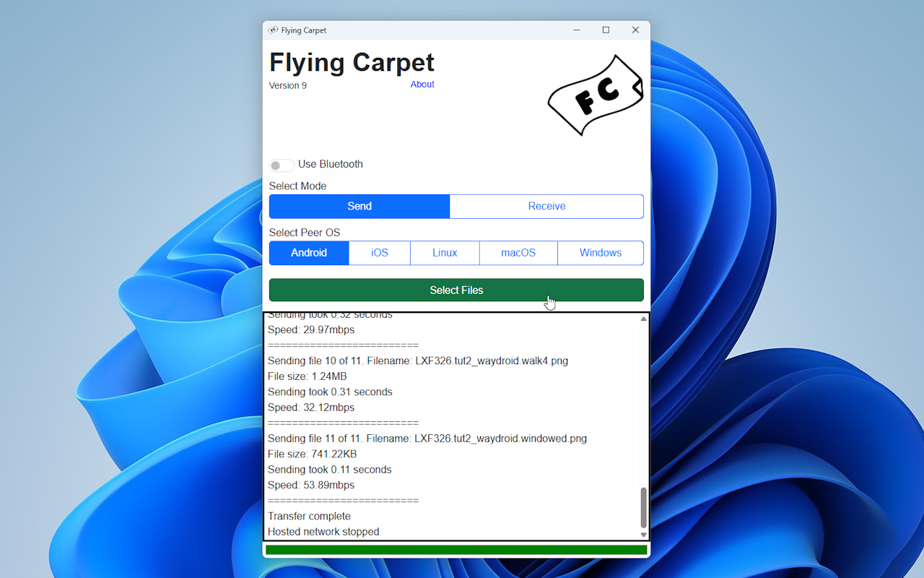
Task: Open the About dialog
Action: coord(422,84)
